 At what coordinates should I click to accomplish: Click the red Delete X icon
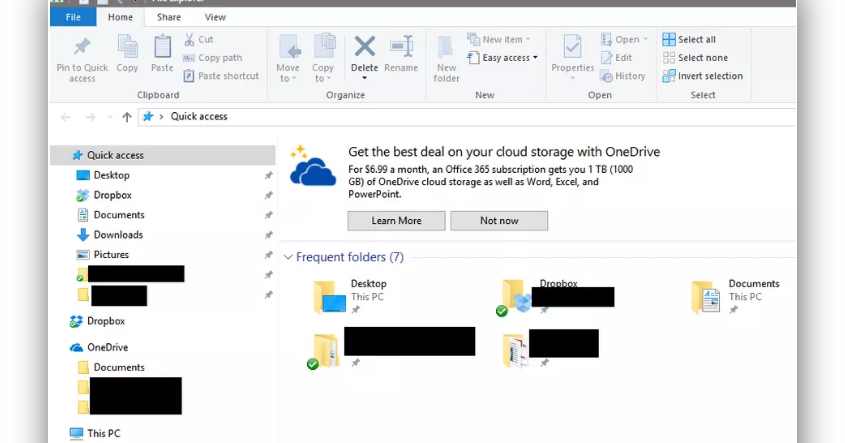[364, 47]
